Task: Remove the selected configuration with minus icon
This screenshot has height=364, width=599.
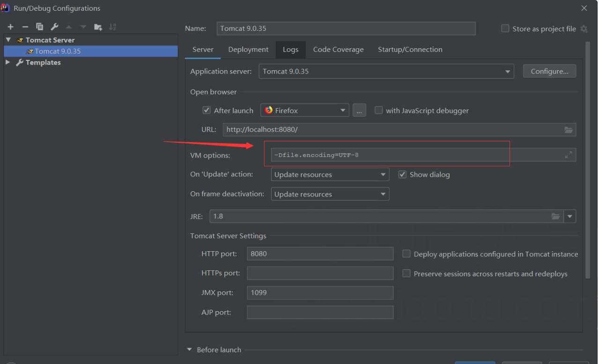Action: tap(25, 27)
